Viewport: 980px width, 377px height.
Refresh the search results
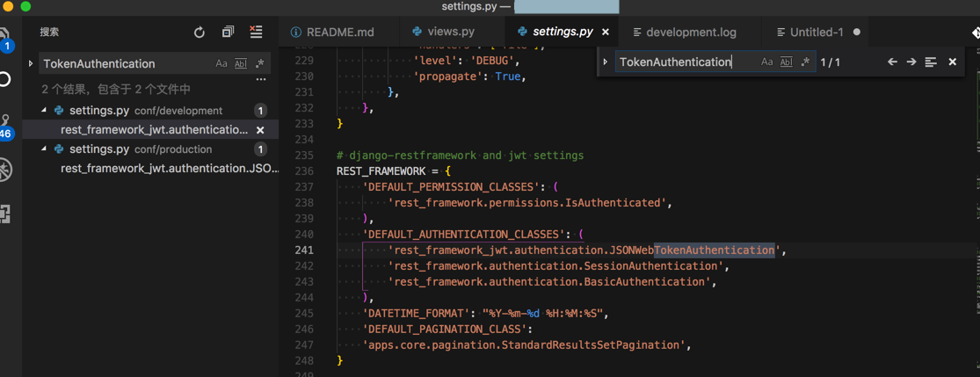[x=200, y=33]
